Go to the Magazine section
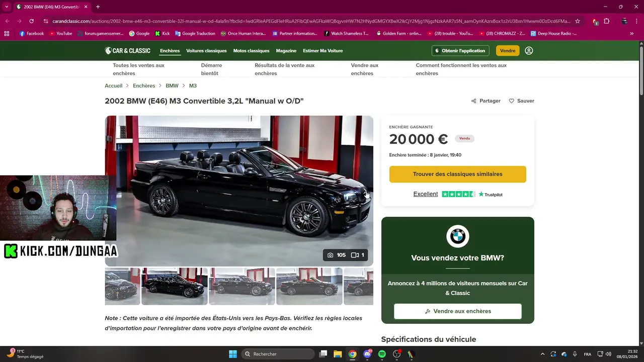This screenshot has height=362, width=644. click(286, 51)
